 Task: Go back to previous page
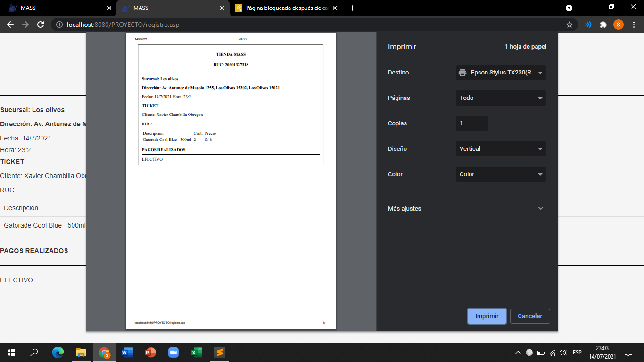(x=10, y=25)
